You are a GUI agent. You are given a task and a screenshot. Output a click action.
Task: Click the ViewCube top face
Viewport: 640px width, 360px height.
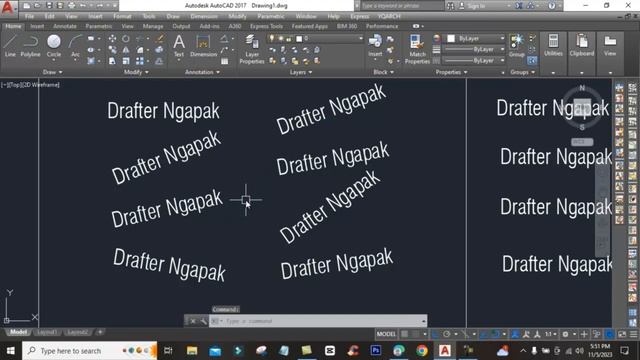(582, 107)
